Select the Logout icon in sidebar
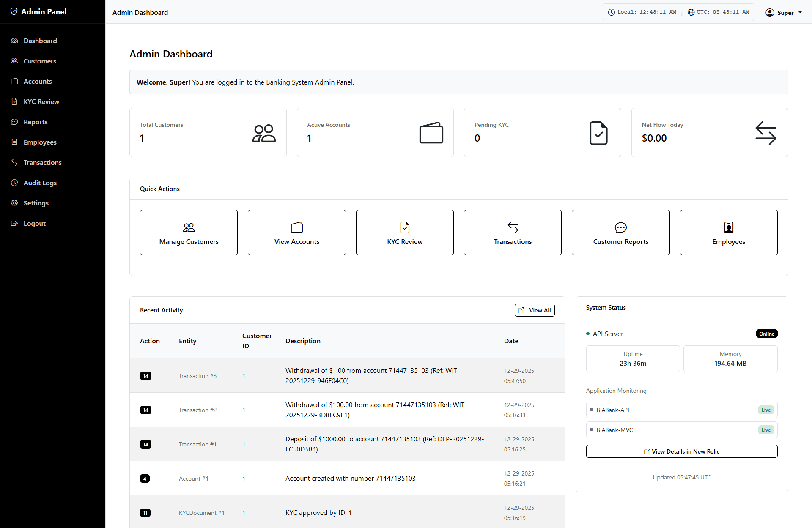Screen dimensions: 812x528 coord(14,223)
